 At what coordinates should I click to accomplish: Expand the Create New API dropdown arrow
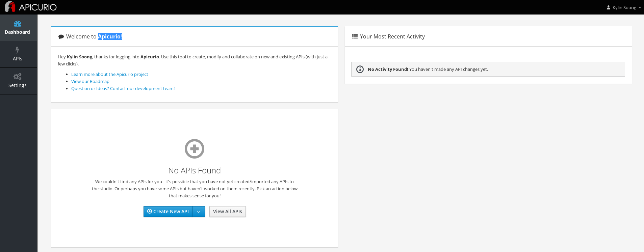(199, 212)
